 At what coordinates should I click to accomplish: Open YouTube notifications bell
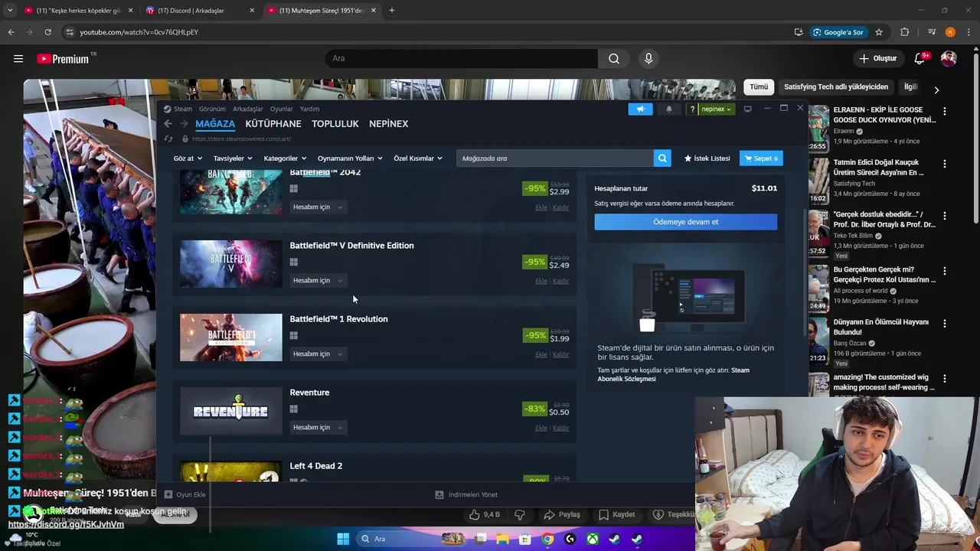(x=920, y=58)
